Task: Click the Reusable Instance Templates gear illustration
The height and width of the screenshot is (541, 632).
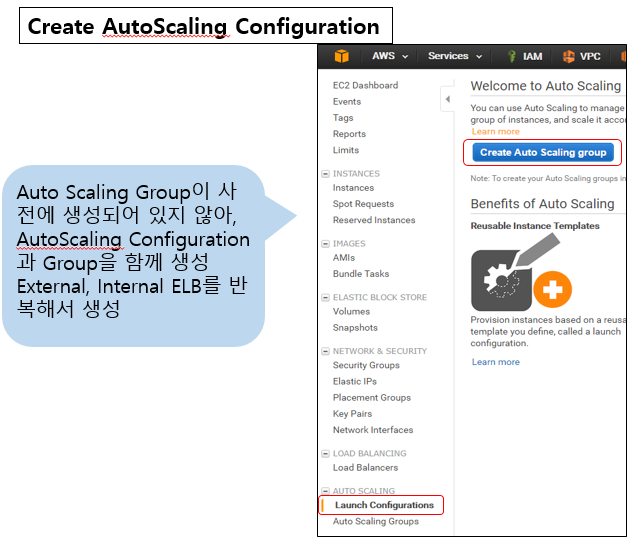Action: 501,281
